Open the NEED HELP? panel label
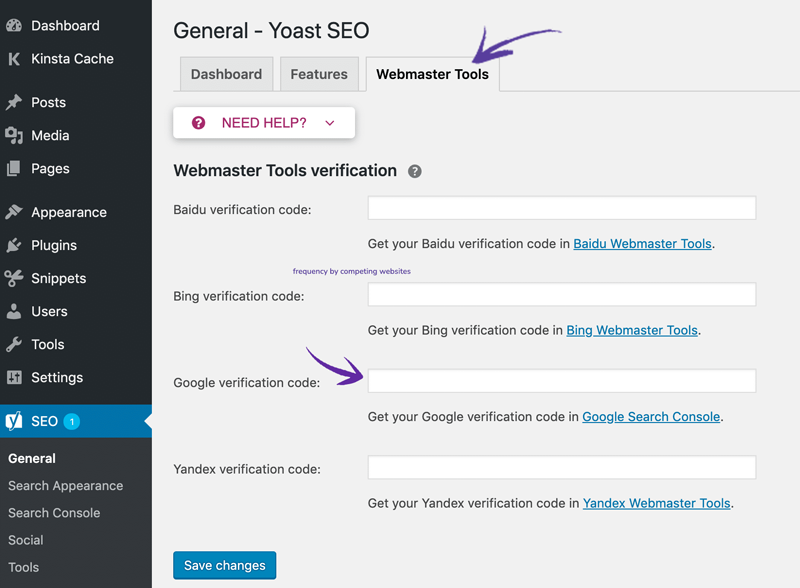Screen dimensions: 800x588 [x=264, y=122]
